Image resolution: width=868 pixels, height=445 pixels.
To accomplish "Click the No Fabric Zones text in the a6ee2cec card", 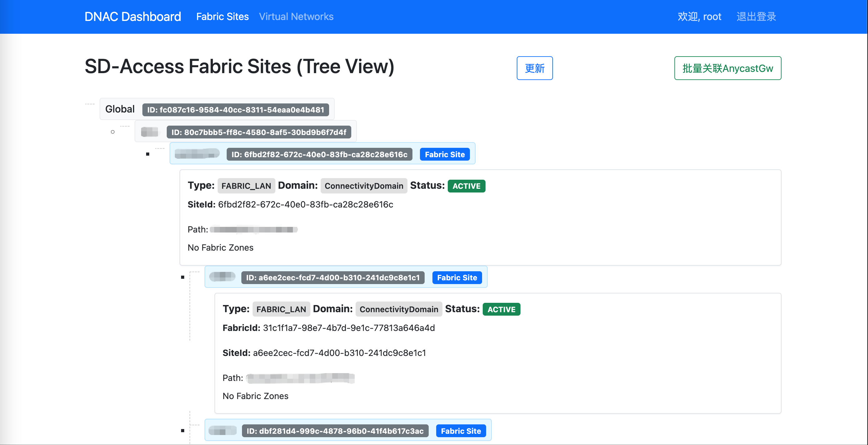I will 255,396.
